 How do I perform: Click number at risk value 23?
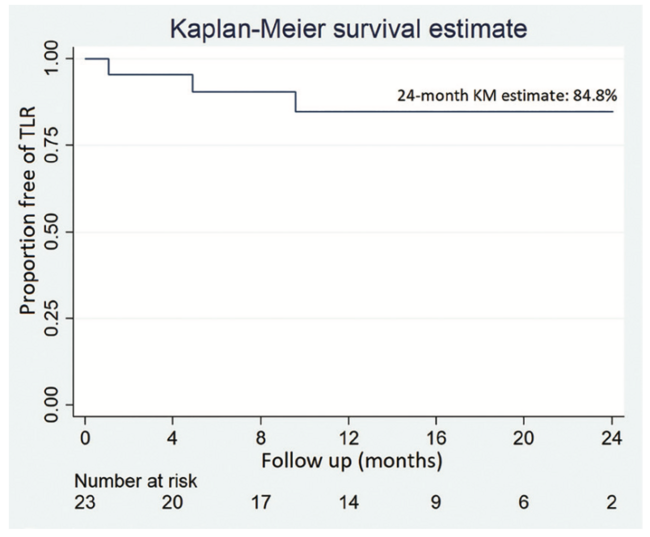[x=86, y=503]
